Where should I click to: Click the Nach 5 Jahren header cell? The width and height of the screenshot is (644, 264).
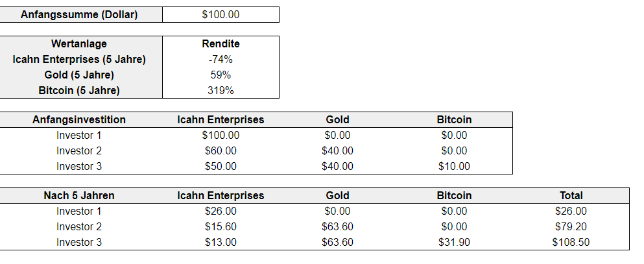tap(79, 196)
